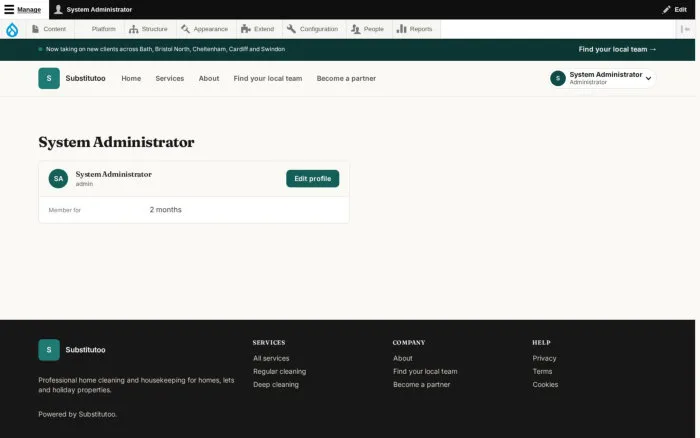Go to Become a partner nav item
Screen dimensions: 700x438
346,79
